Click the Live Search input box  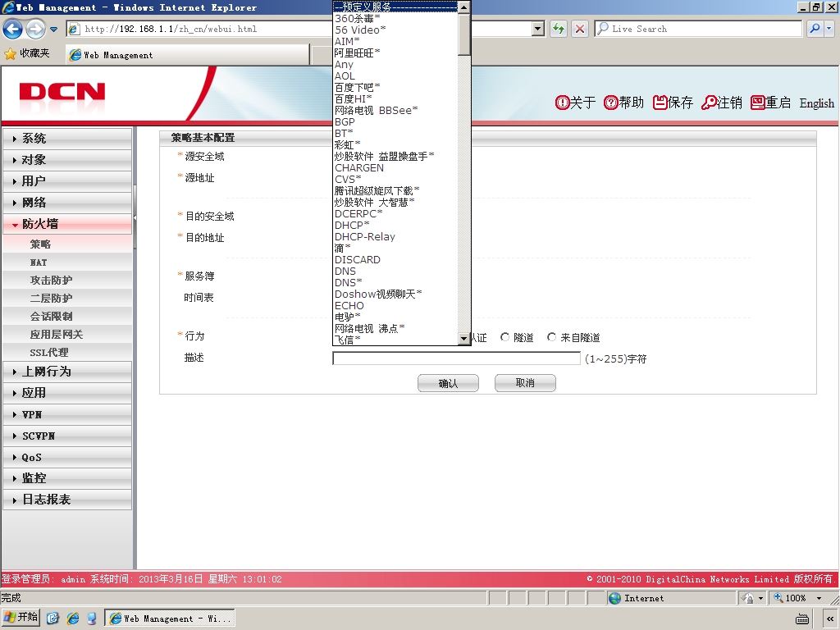pos(698,29)
